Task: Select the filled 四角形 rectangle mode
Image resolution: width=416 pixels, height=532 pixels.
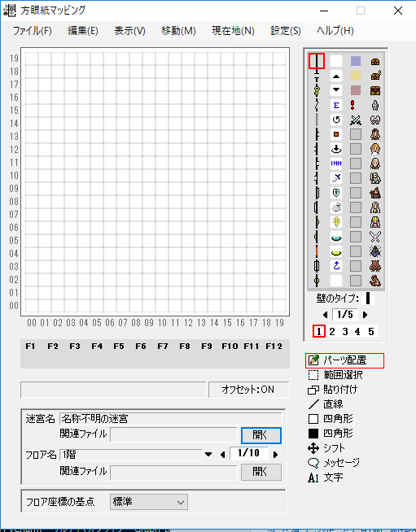Action: (x=331, y=434)
